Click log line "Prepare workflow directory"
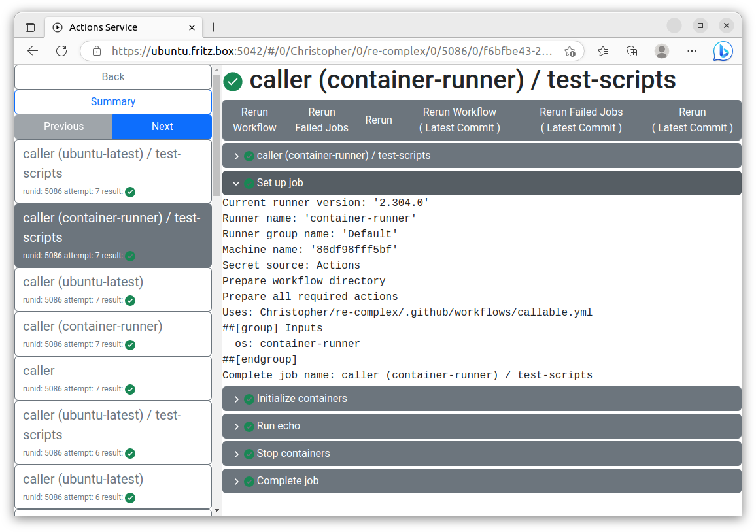Viewport: 756px width, 532px height. point(303,281)
